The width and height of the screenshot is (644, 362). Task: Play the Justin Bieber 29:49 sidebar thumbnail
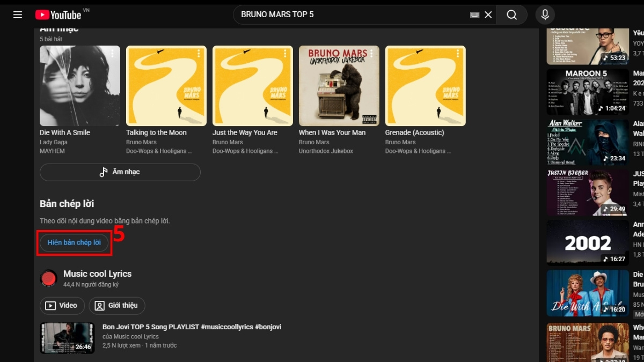[x=588, y=193]
